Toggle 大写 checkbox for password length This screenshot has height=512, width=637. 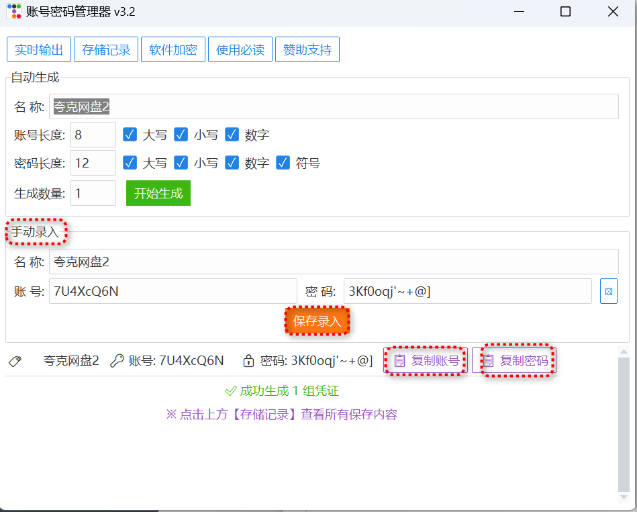pyautogui.click(x=130, y=163)
